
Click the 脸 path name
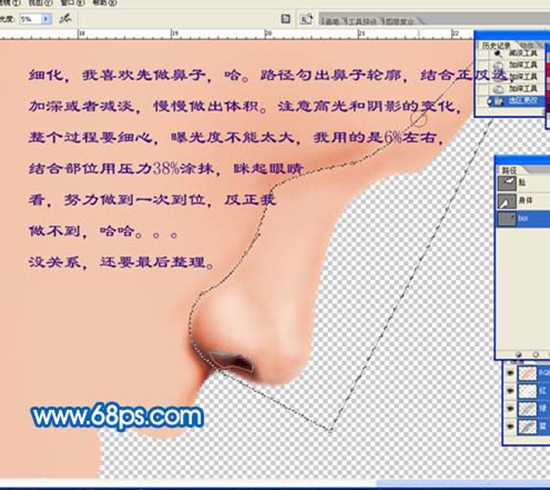[x=523, y=183]
